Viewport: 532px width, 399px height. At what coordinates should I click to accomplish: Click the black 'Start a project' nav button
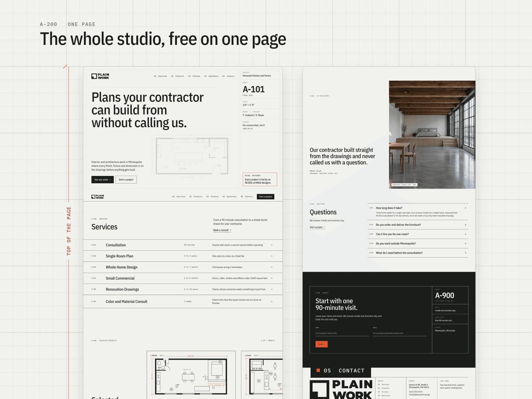tap(265, 197)
